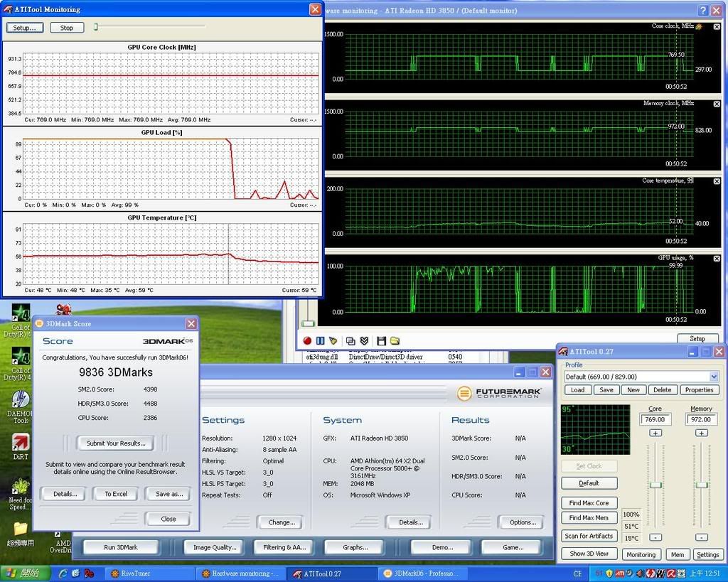
Task: Click Close button in 3DMark Score dialog
Action: coord(168,519)
